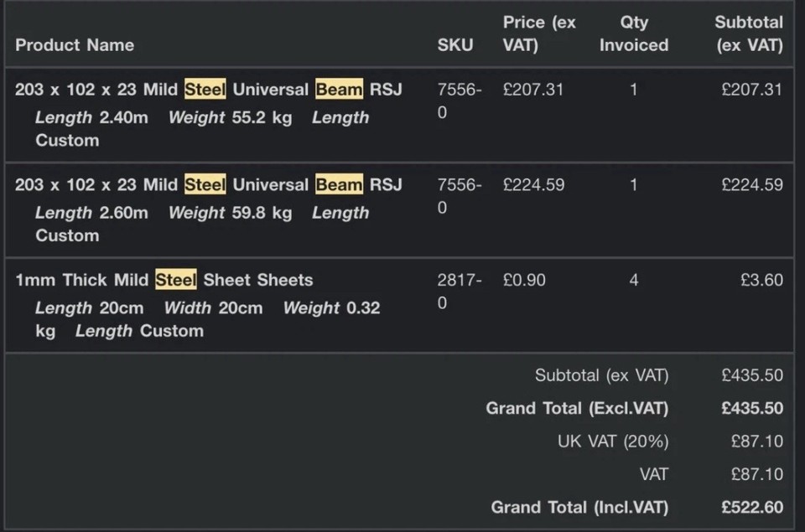Click the SKU column header
The image size is (805, 532).
(x=454, y=45)
